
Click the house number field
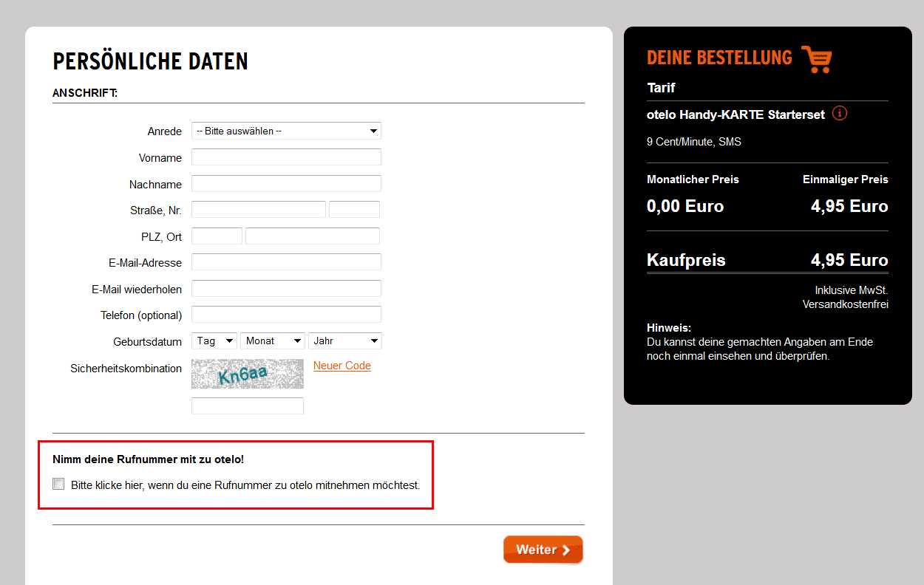click(354, 210)
